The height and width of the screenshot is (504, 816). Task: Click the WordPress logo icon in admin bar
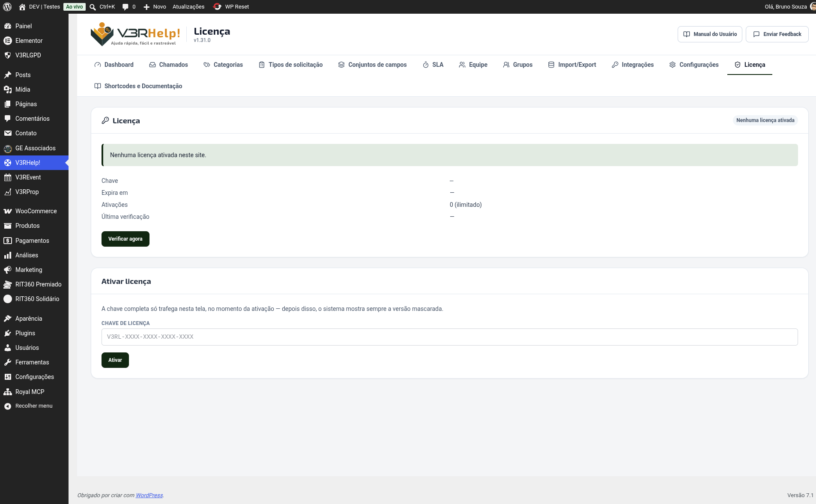coord(7,7)
